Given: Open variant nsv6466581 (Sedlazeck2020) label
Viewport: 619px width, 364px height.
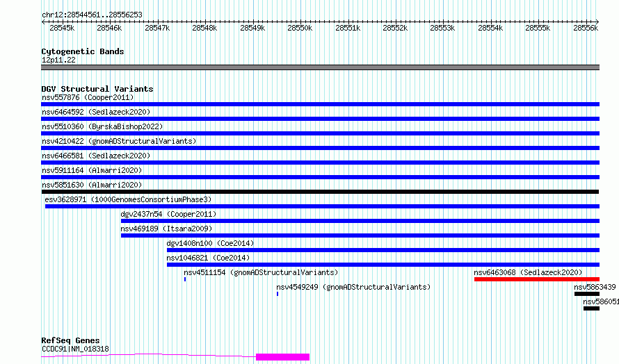Looking at the screenshot, I should (96, 156).
